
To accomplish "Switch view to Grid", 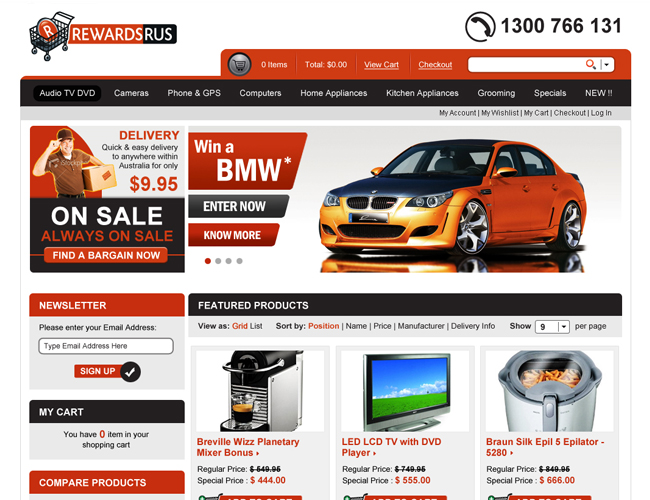I will (240, 326).
